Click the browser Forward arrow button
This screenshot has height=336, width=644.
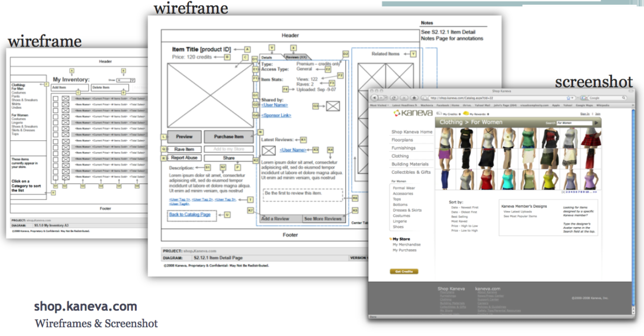point(380,98)
